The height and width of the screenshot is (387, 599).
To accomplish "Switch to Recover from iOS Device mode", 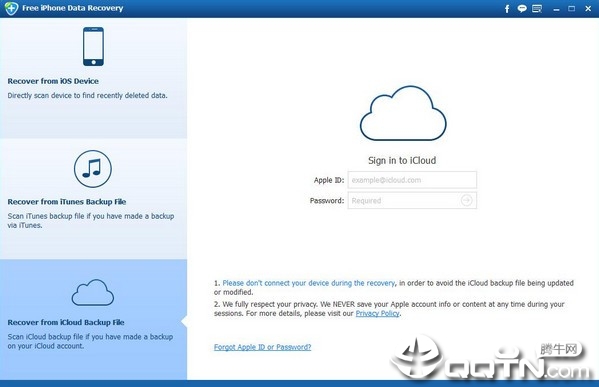I will [x=94, y=78].
